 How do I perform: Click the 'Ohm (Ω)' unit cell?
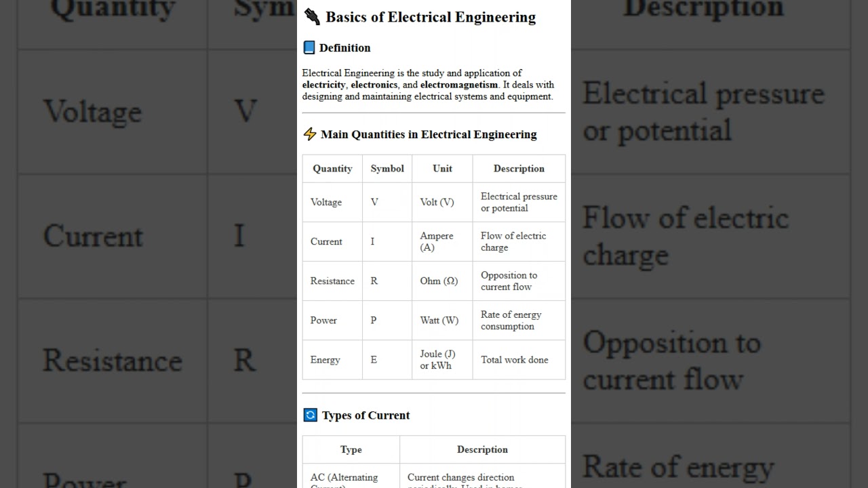click(x=439, y=281)
